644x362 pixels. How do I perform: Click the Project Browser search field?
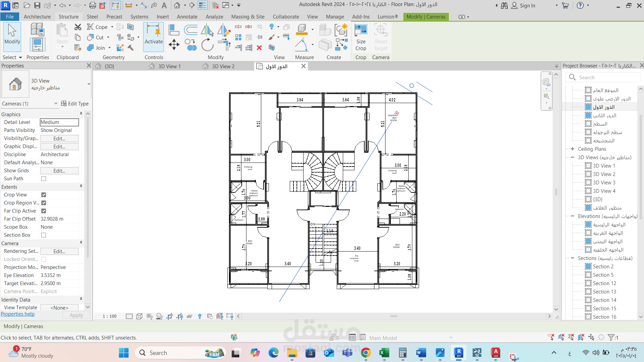click(x=604, y=77)
